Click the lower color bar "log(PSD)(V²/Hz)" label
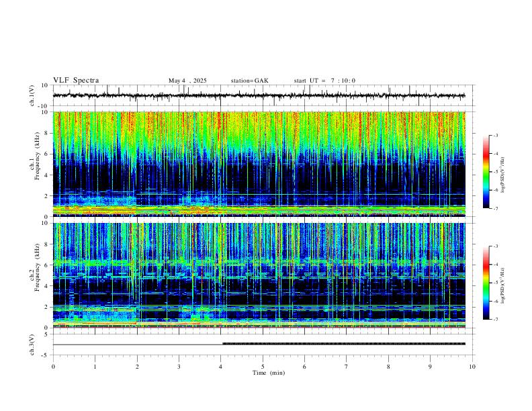The width and height of the screenshot is (532, 411). [503, 285]
